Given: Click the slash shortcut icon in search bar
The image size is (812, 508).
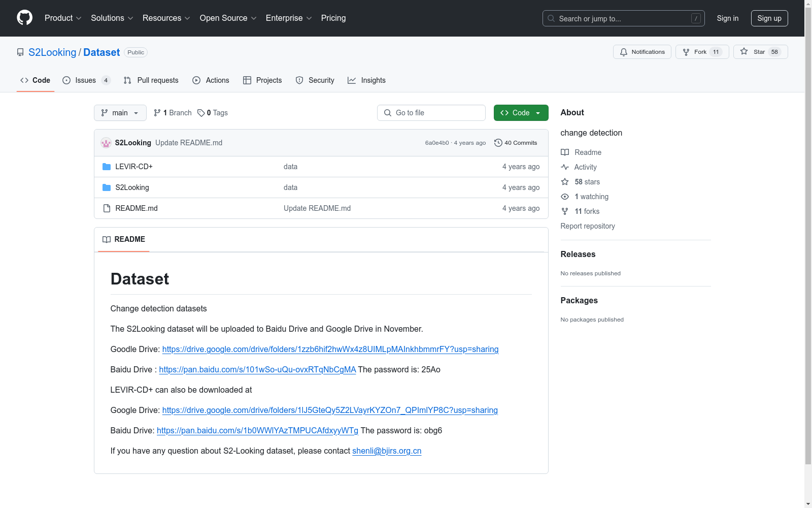Looking at the screenshot, I should (696, 18).
